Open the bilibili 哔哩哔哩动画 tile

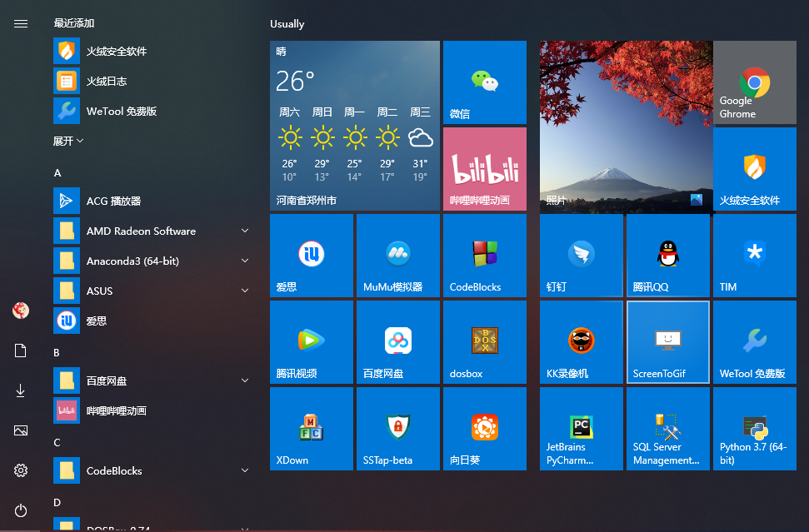[484, 169]
